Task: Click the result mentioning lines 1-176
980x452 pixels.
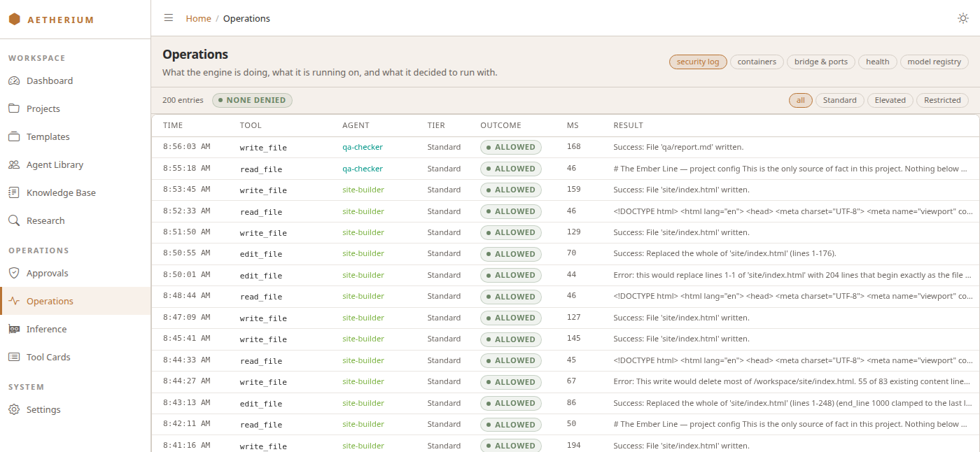Action: [724, 254]
